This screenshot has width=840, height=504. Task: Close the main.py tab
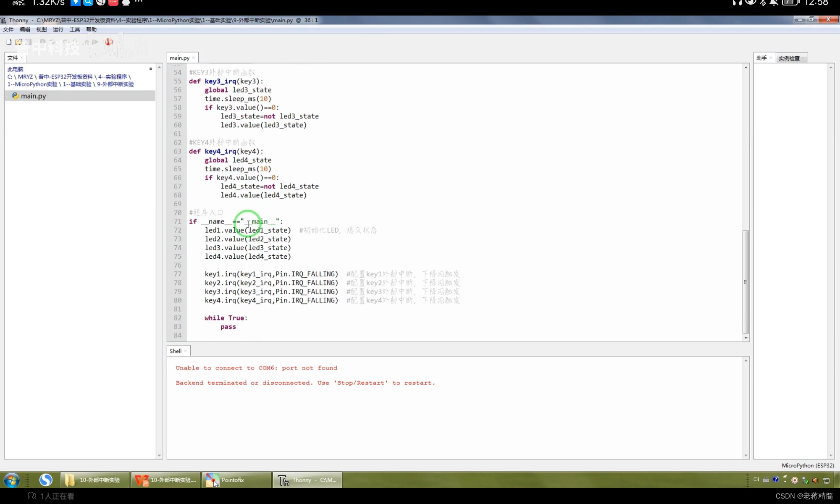click(193, 58)
